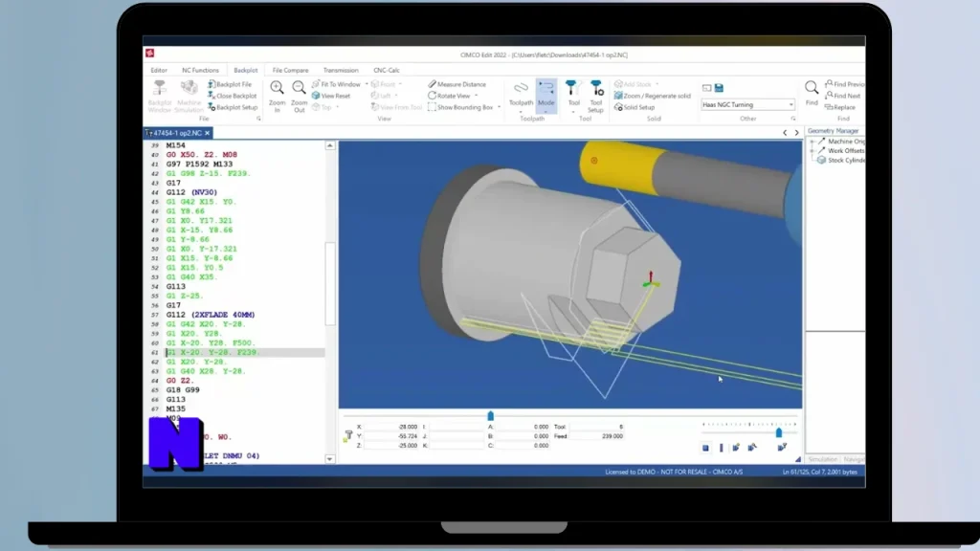This screenshot has width=980, height=551.
Task: Click the window icon left of save icon
Action: tap(706, 88)
